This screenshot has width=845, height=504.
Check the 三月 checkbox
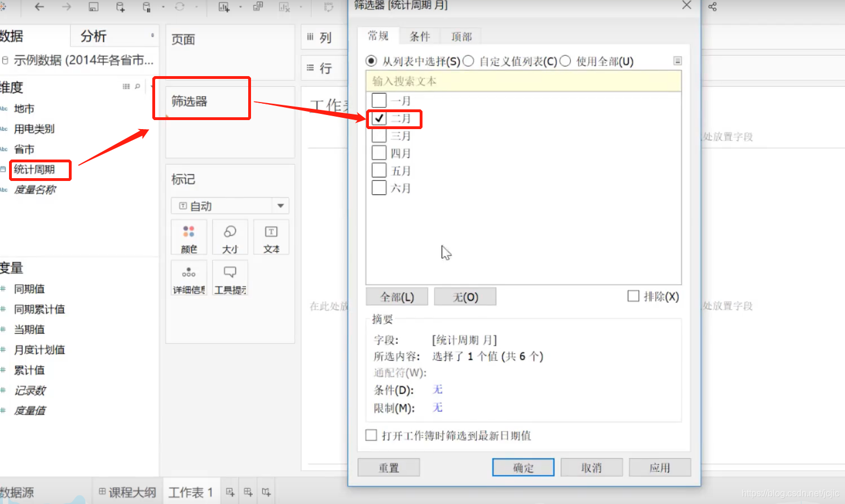pos(379,135)
